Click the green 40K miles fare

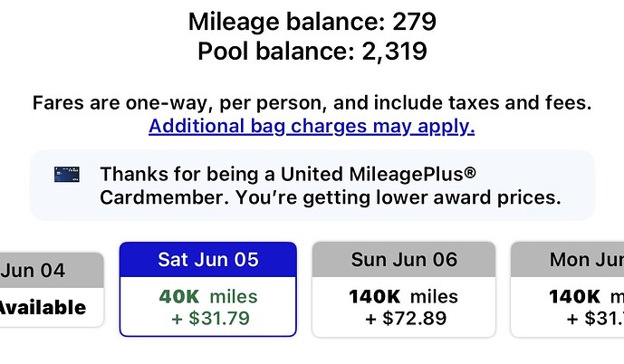point(208,296)
